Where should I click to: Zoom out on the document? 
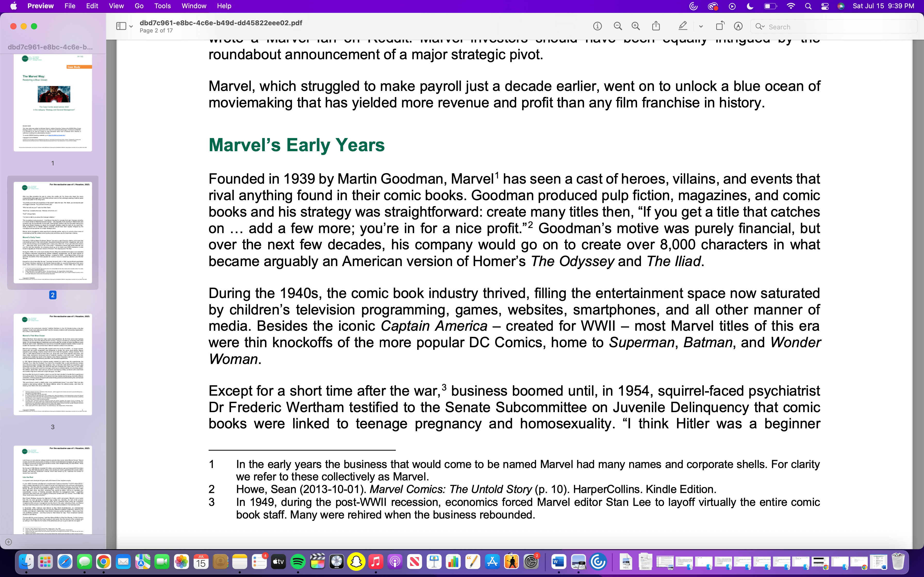618,26
